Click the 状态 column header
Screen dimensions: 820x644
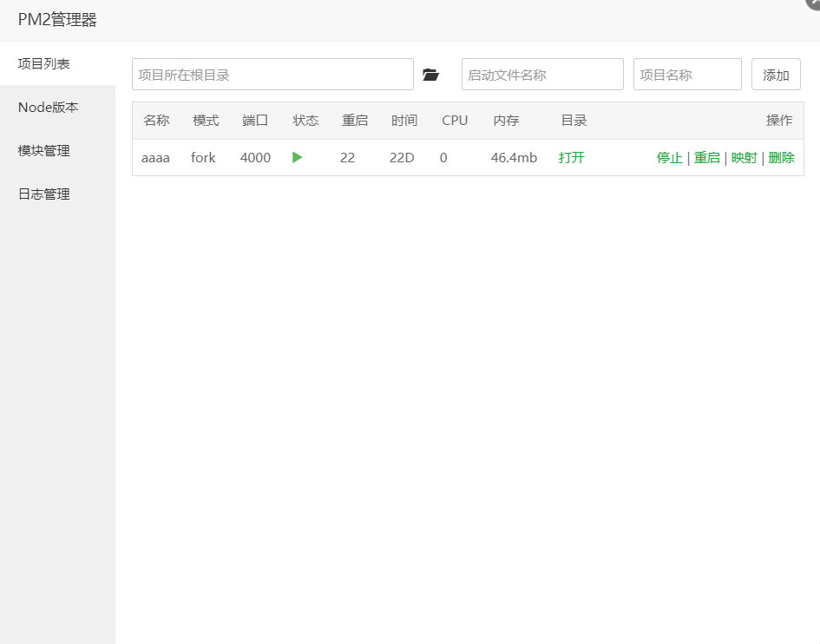[305, 121]
